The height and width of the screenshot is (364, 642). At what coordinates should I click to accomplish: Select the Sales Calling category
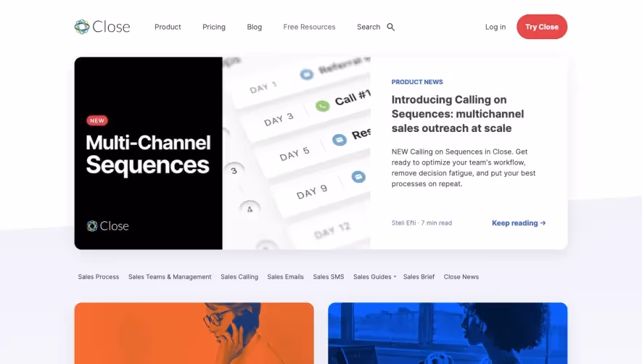click(239, 277)
